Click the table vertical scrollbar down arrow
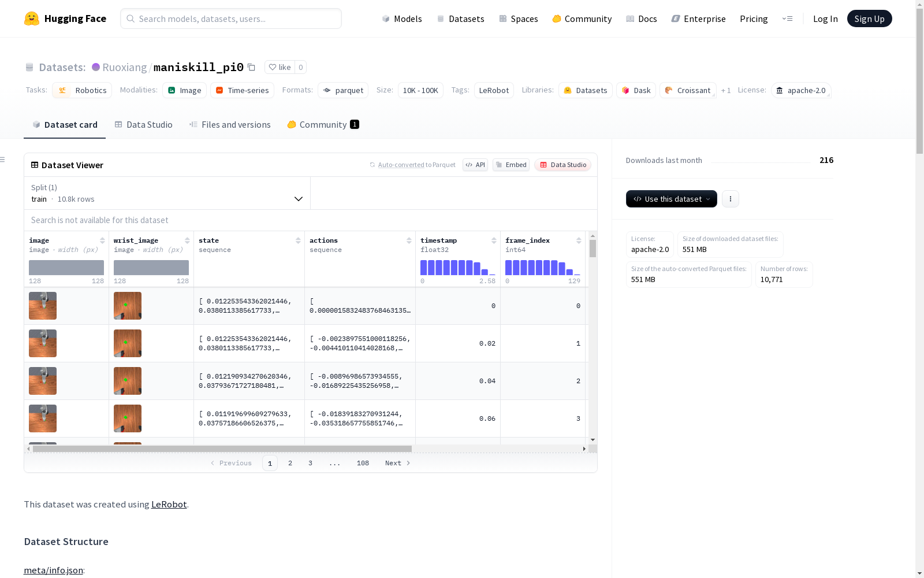The width and height of the screenshot is (924, 578). [593, 440]
